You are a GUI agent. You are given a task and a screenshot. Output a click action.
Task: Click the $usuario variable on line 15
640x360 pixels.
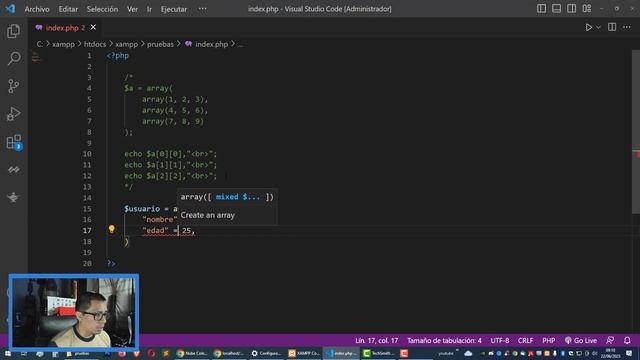pyautogui.click(x=142, y=209)
